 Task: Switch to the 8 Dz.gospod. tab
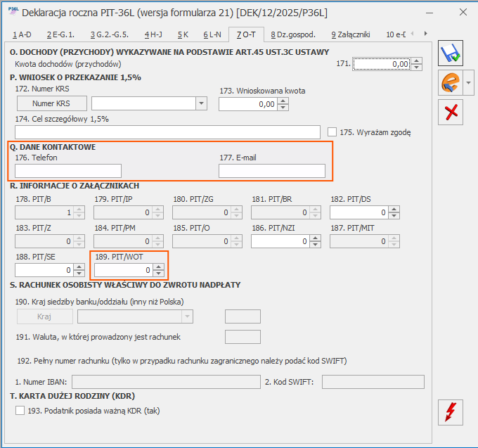coord(293,34)
